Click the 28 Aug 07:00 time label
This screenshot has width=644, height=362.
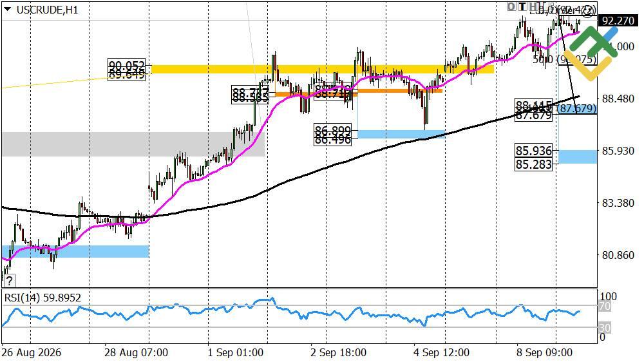136,352
